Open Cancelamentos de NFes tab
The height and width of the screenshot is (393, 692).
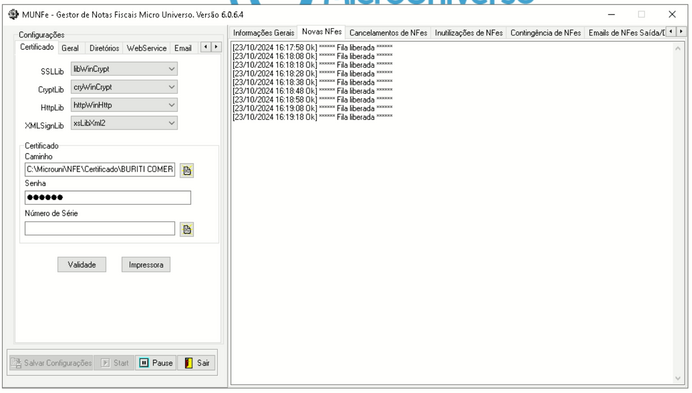coord(388,33)
